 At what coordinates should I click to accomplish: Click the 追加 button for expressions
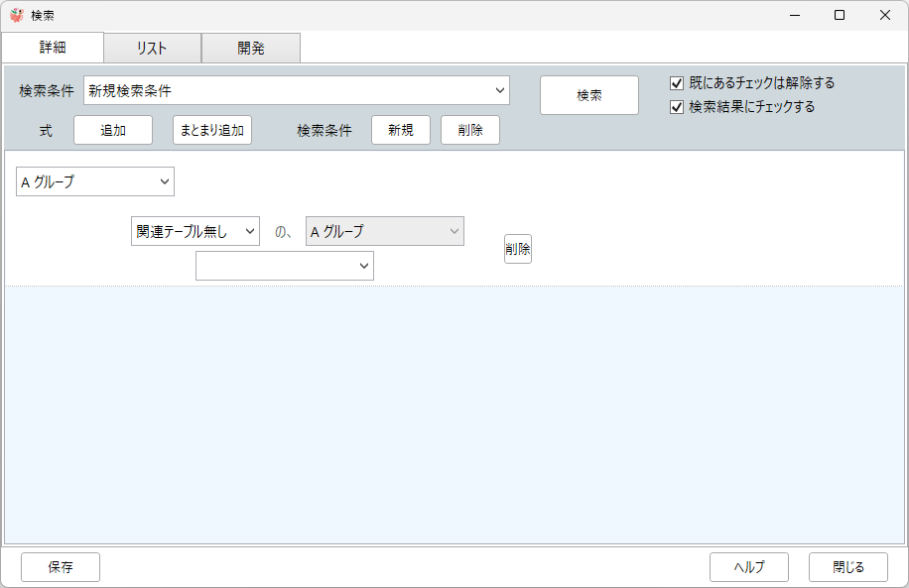click(x=113, y=130)
